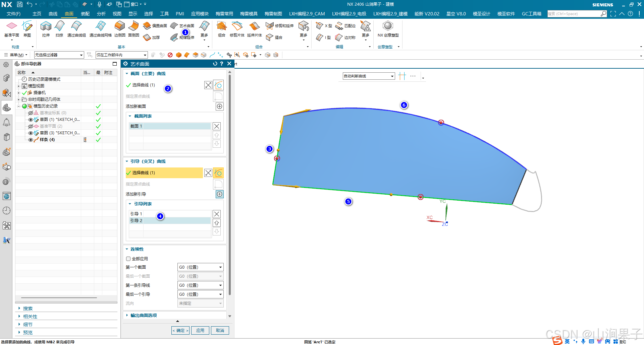Open the 无选择过滤器 filter dropdown

point(59,55)
